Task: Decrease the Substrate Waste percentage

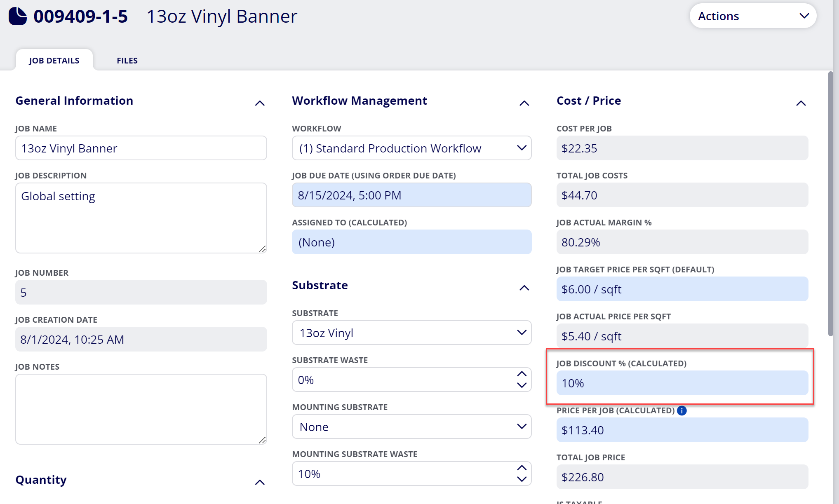Action: (522, 385)
